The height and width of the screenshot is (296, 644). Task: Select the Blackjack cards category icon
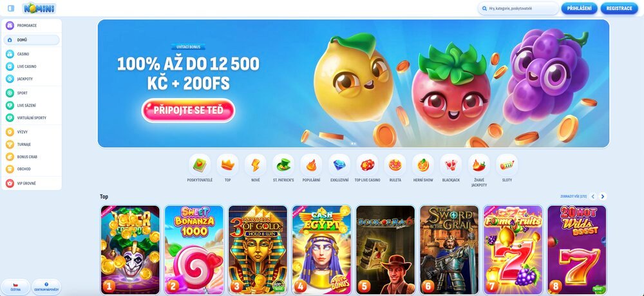[x=451, y=165]
